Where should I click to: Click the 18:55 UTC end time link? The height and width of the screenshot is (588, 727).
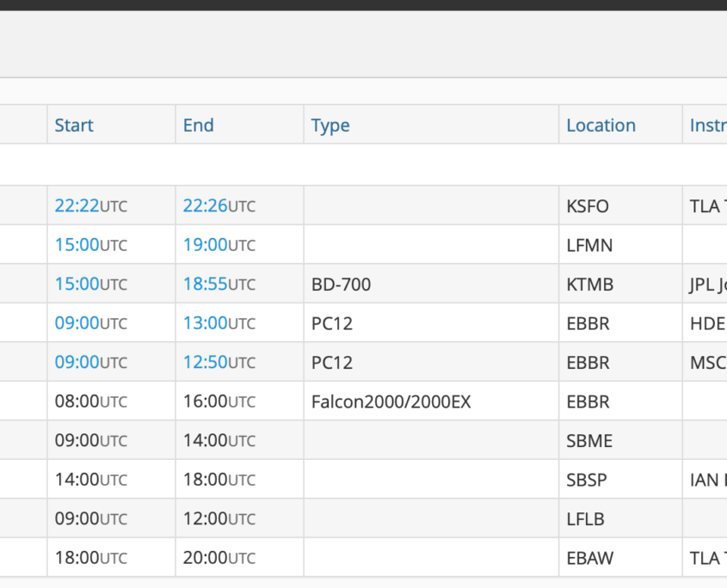(206, 285)
